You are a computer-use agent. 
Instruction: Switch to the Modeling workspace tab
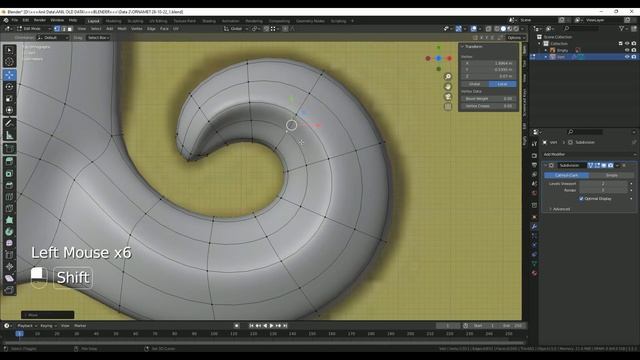pos(113,21)
